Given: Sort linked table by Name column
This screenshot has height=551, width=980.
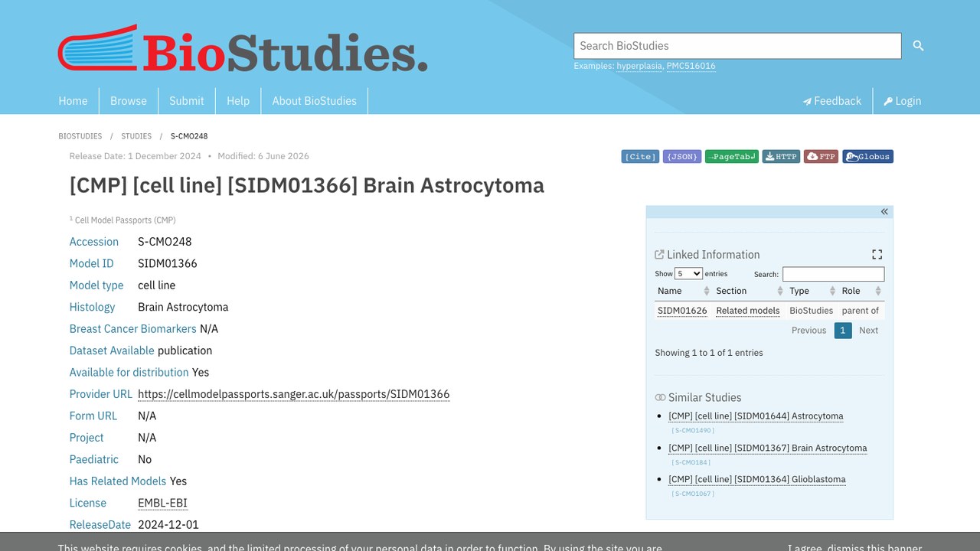Looking at the screenshot, I should click(x=683, y=291).
